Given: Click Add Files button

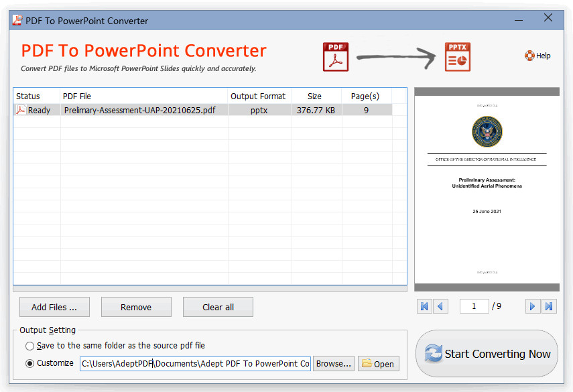Looking at the screenshot, I should [54, 307].
